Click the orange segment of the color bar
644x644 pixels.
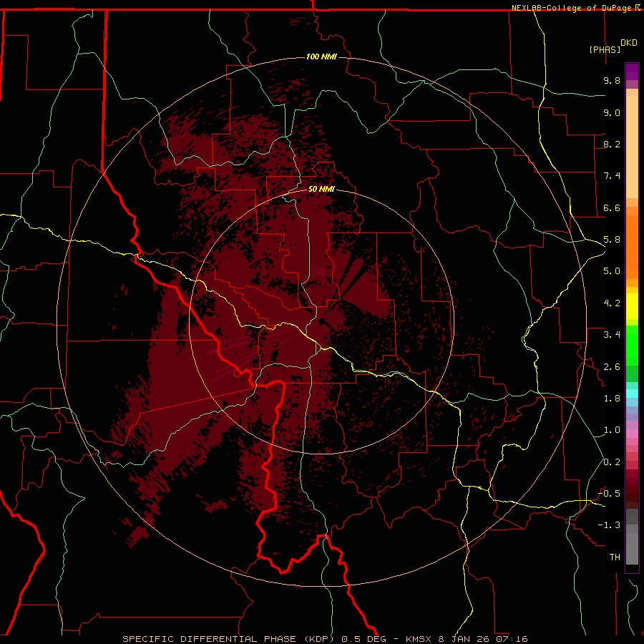tap(632, 247)
